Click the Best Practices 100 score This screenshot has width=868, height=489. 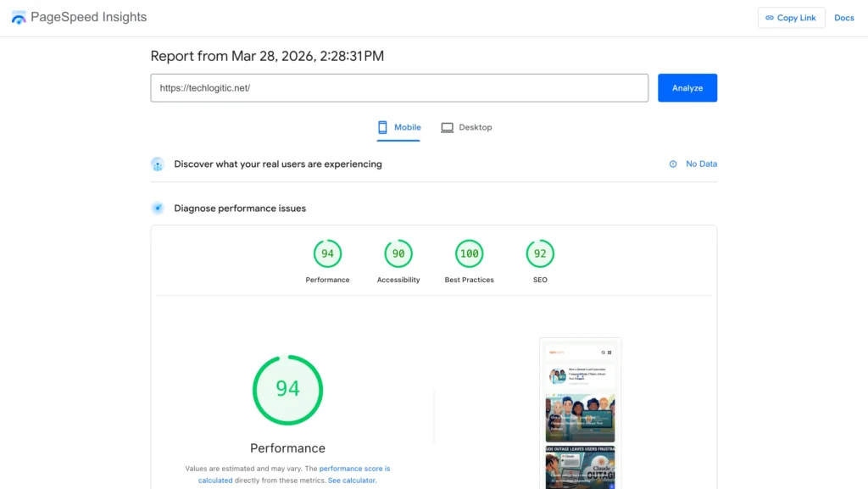pos(469,252)
